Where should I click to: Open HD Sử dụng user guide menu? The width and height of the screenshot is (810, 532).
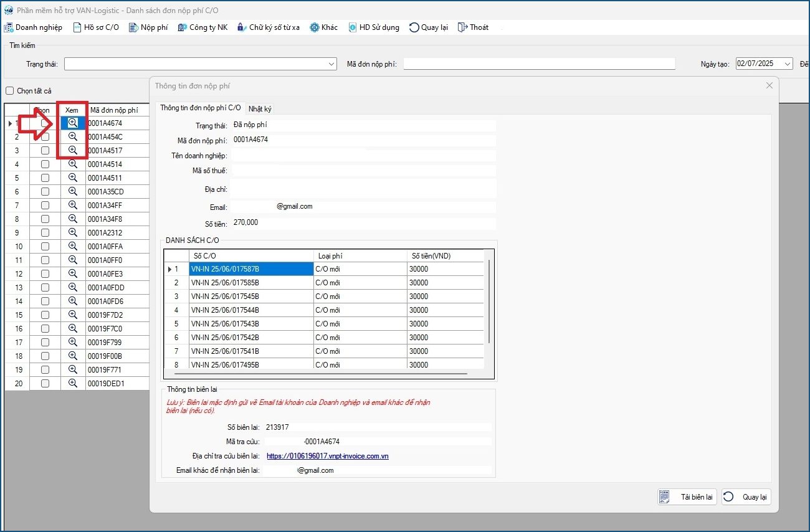(373, 27)
